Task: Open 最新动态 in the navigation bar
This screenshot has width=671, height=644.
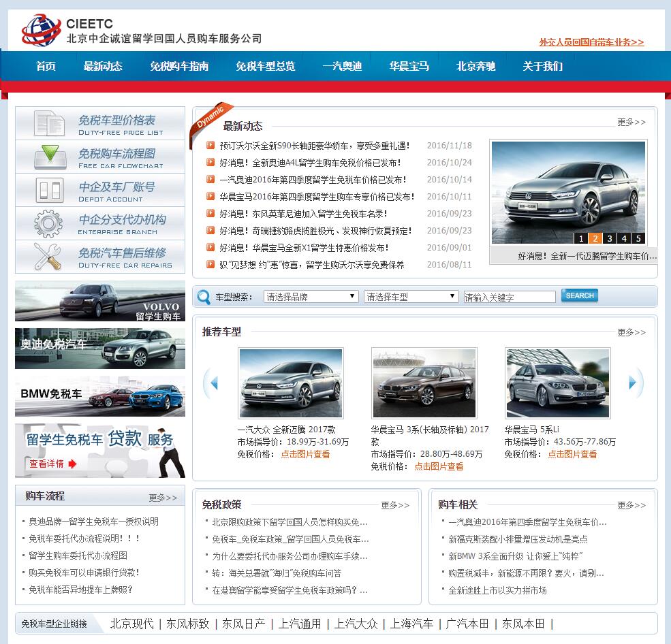Action: 103,66
